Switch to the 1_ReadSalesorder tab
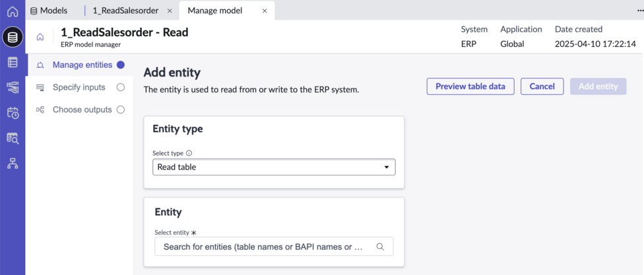 (125, 11)
